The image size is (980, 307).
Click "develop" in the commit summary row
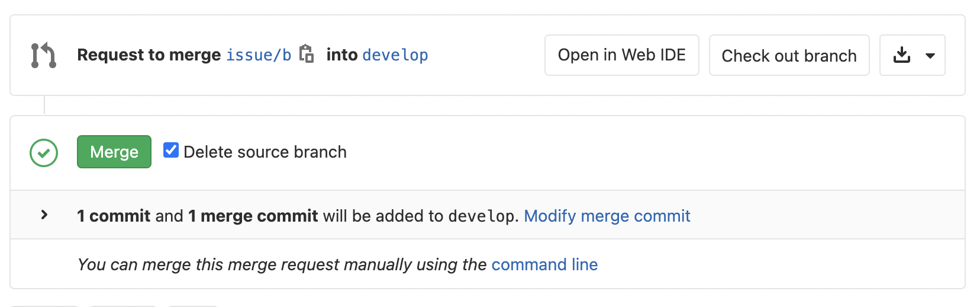(x=481, y=216)
